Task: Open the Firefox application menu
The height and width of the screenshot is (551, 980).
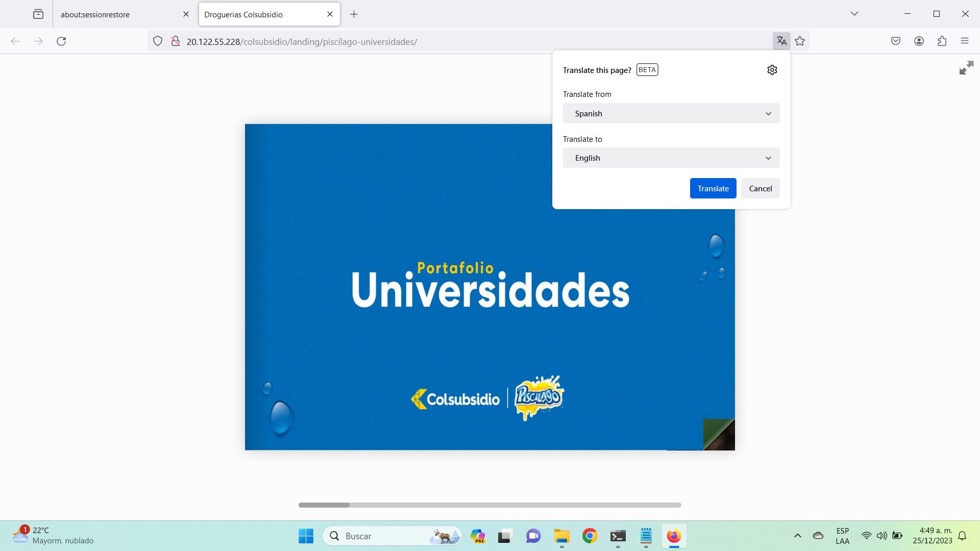Action: click(x=964, y=41)
